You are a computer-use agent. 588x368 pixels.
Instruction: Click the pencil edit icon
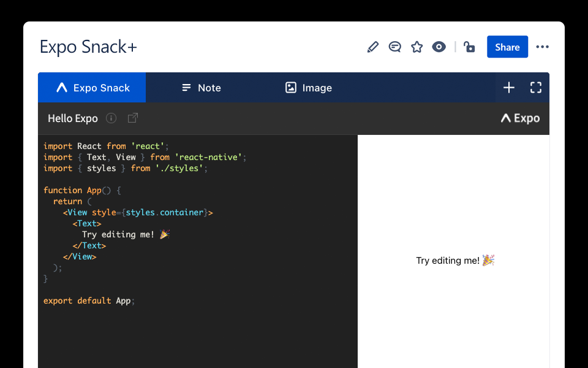(x=373, y=47)
